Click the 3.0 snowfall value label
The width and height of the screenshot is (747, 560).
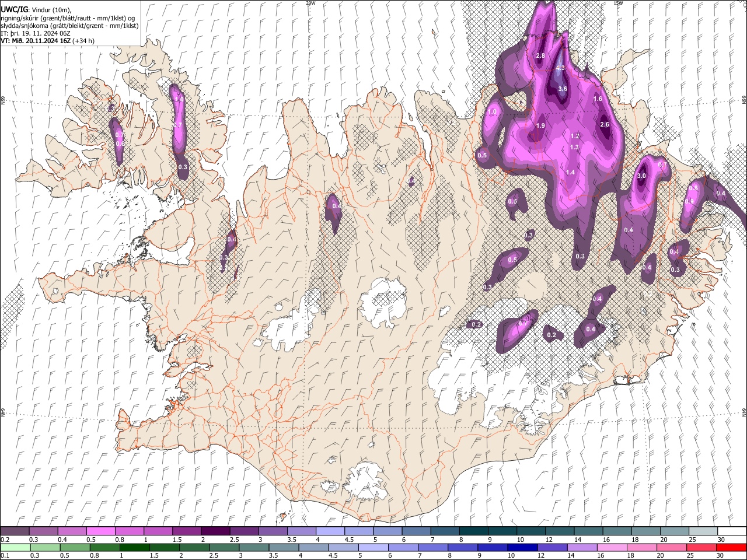641,176
